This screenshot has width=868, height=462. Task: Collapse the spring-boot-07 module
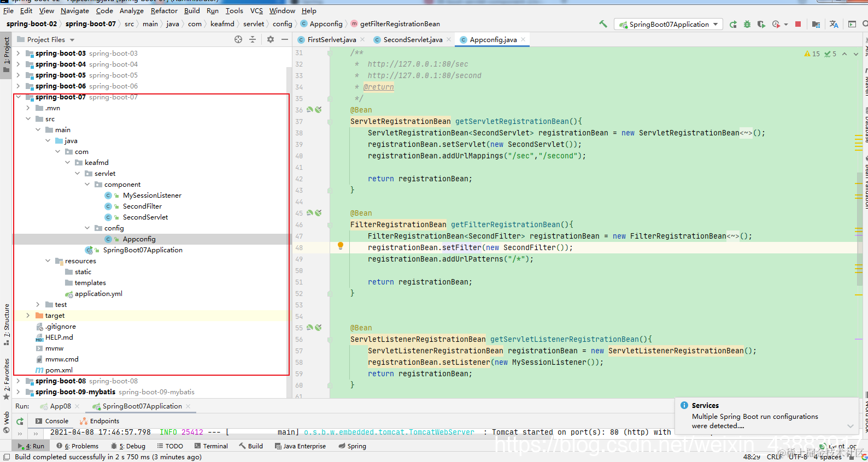coord(19,97)
